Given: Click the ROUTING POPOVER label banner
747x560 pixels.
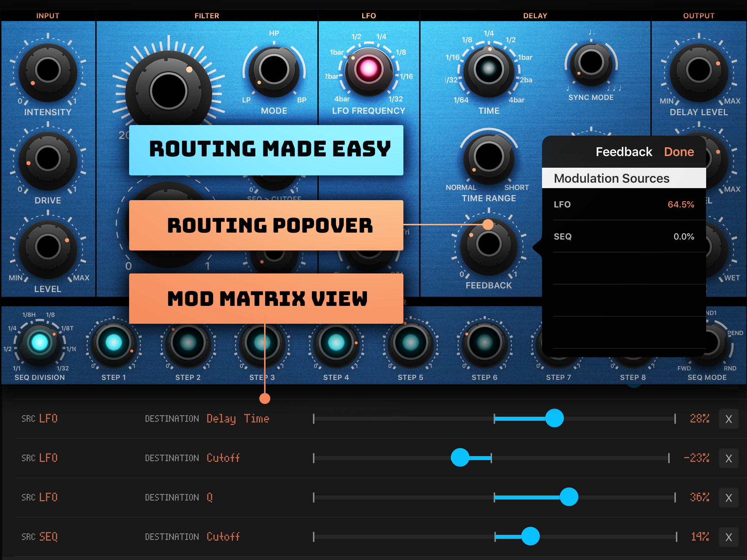Looking at the screenshot, I should [266, 225].
